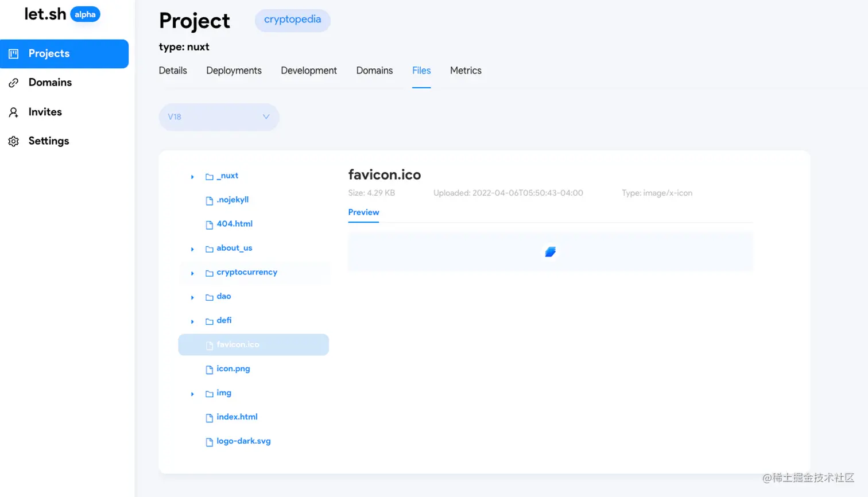Click the icon.png file icon

click(x=210, y=370)
